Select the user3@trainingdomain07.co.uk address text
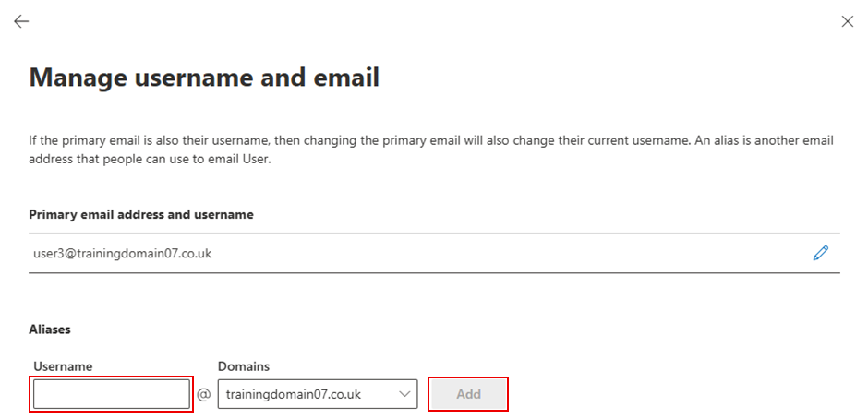 point(122,254)
